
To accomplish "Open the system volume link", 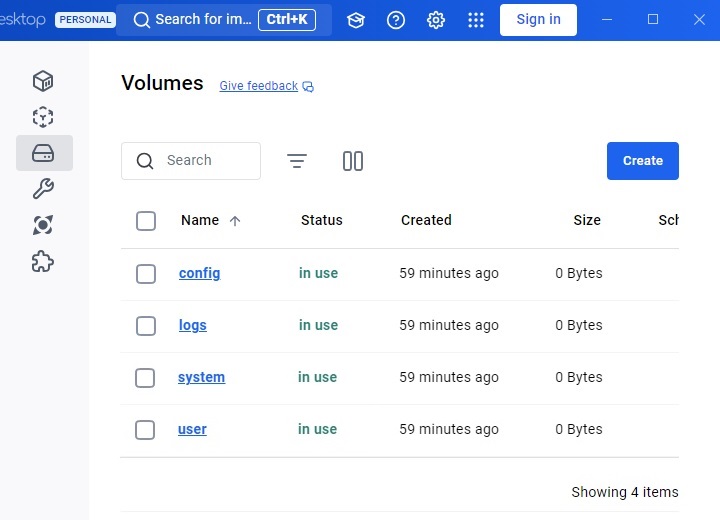I will 201,377.
